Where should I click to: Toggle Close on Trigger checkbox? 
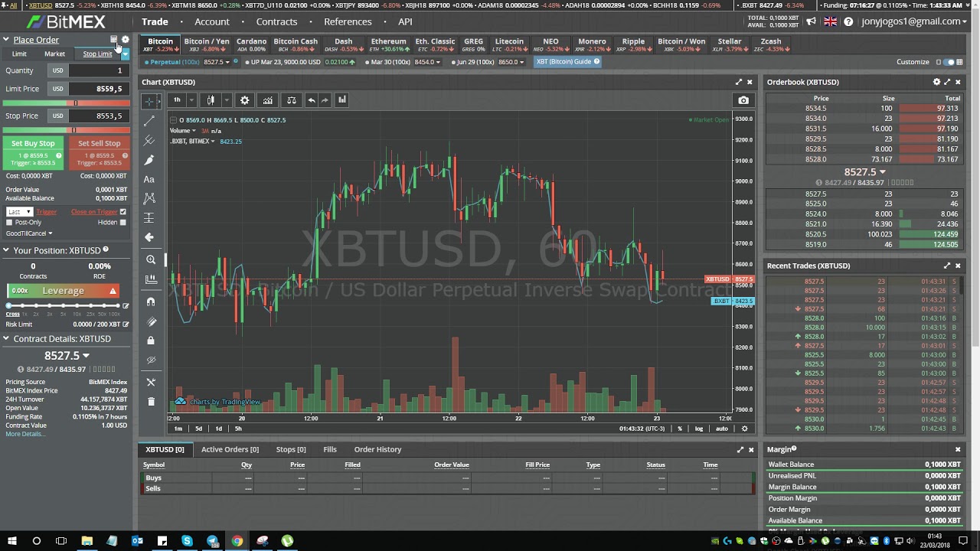122,212
